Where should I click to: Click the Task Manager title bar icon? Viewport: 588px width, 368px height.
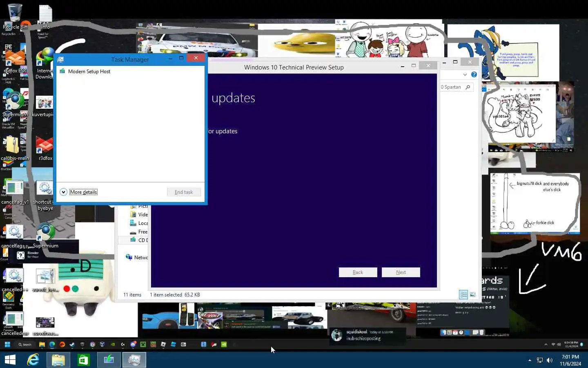pos(60,59)
